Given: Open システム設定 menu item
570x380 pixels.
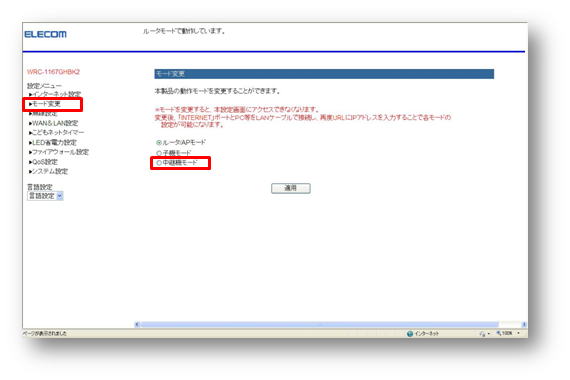Looking at the screenshot, I should point(49,171).
